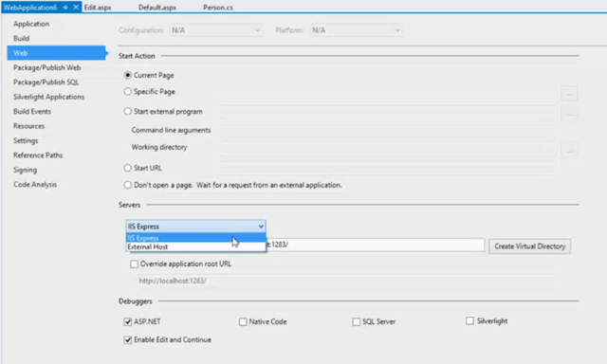Click the override URL localhost:1283 field

pyautogui.click(x=347, y=281)
